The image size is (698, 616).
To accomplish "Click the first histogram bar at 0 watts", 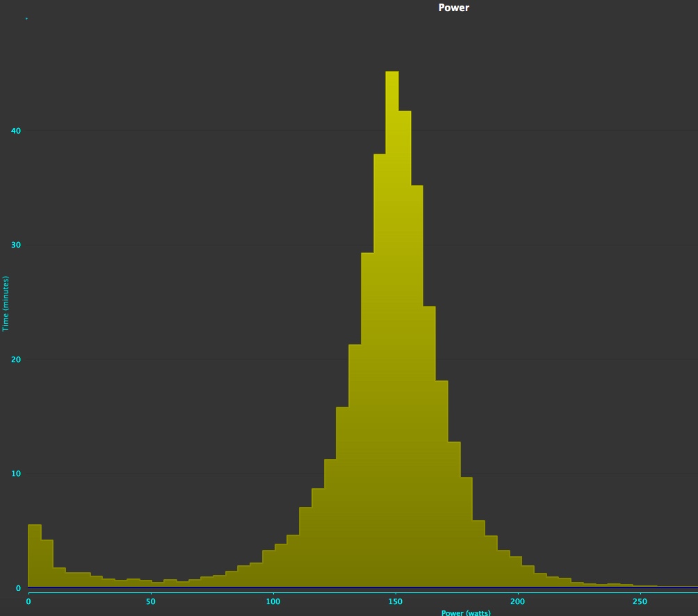I will pos(34,556).
